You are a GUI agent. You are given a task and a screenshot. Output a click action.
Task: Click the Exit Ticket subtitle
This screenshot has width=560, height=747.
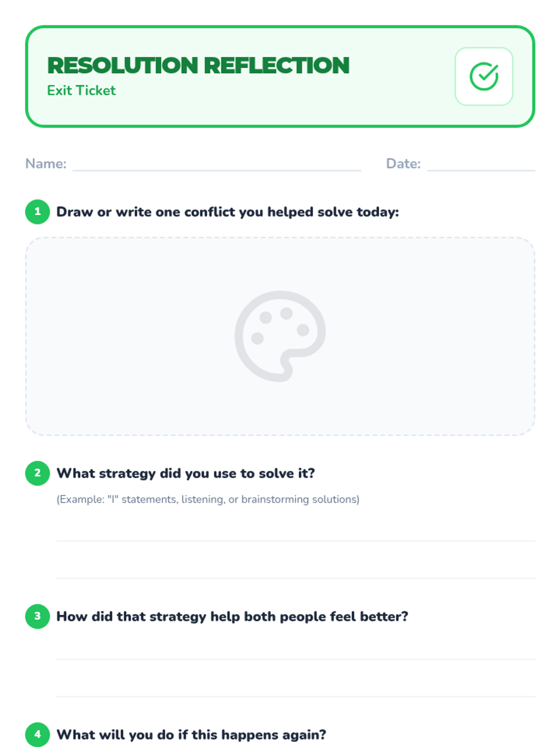pyautogui.click(x=81, y=91)
